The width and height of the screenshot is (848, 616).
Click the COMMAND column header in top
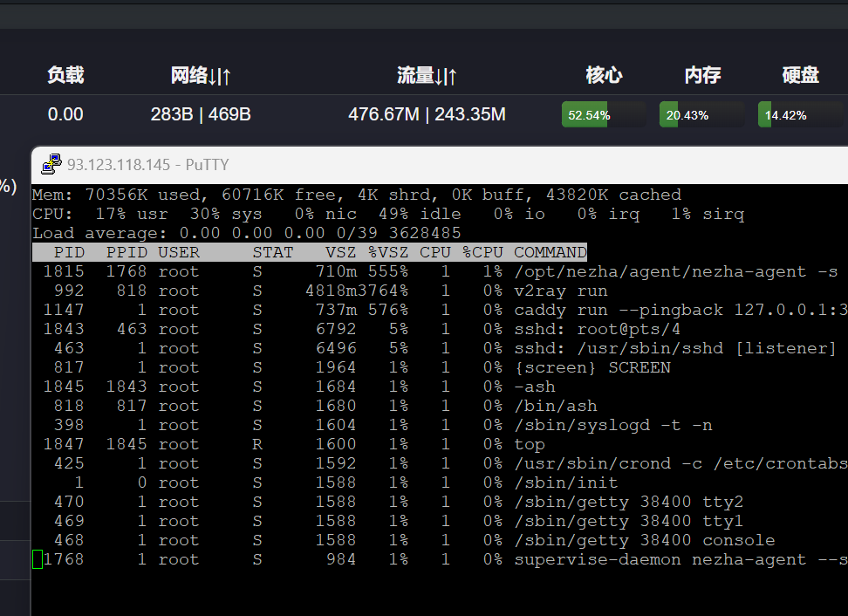click(x=550, y=252)
